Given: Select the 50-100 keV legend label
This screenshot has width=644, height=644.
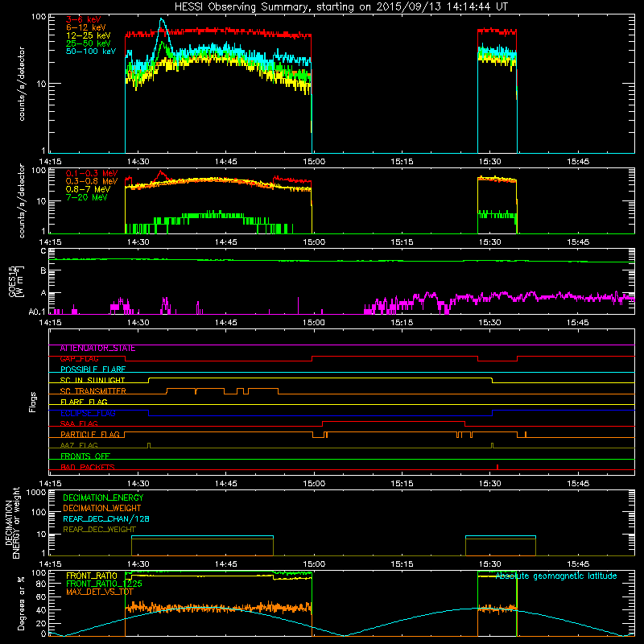Looking at the screenshot, I should pyautogui.click(x=91, y=52).
